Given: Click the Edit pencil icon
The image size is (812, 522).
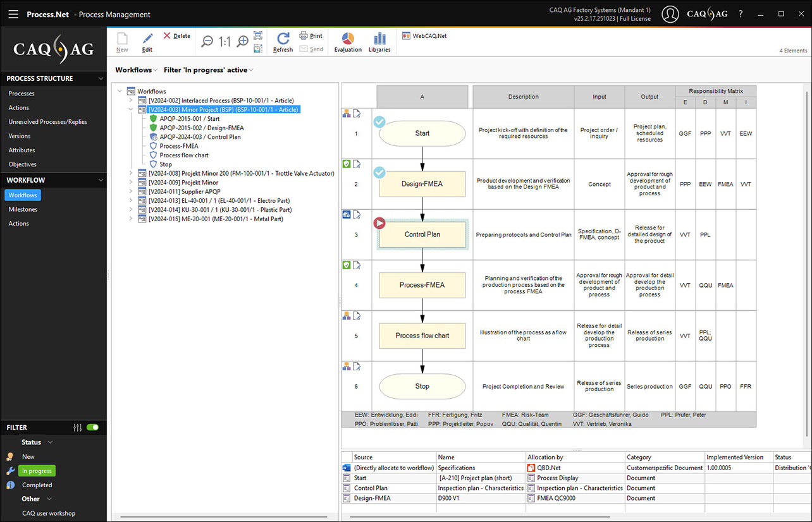Looking at the screenshot, I should (147, 40).
